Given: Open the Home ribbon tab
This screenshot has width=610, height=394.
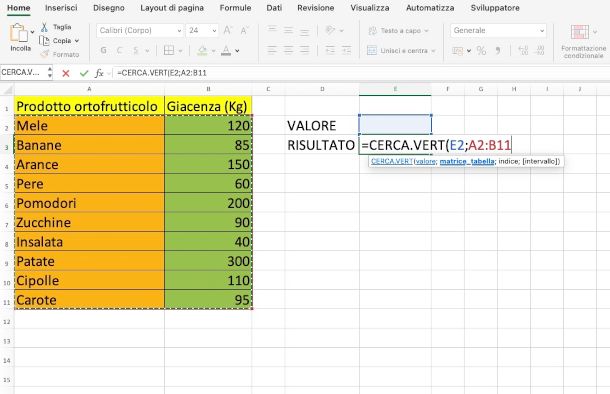Looking at the screenshot, I should tap(19, 8).
